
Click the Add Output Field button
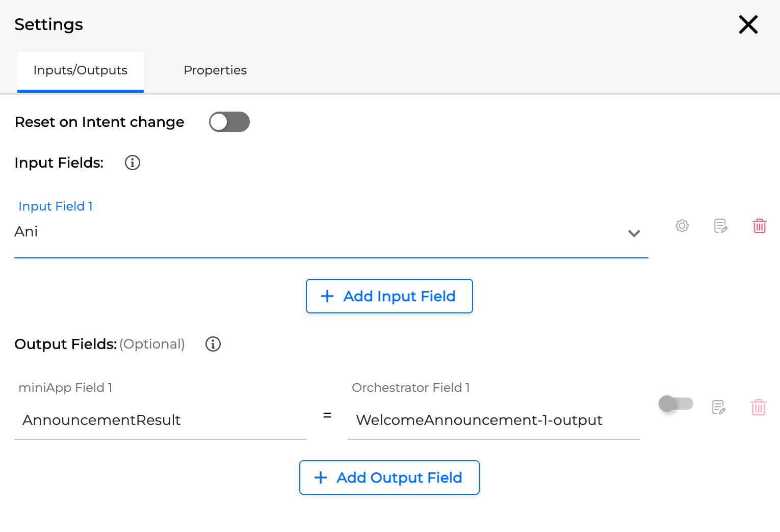click(x=389, y=477)
